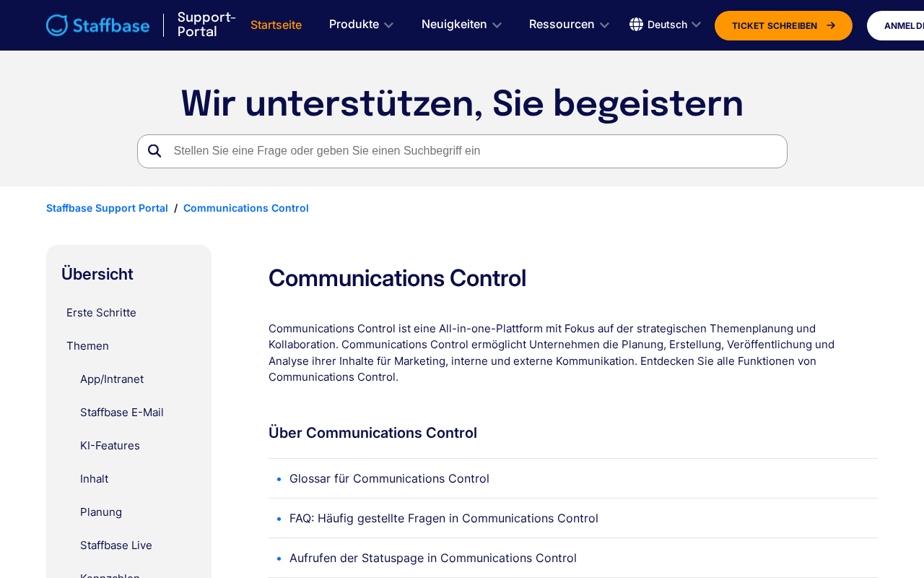Select KI-Features in the sidebar
This screenshot has height=578, width=924.
[110, 446]
